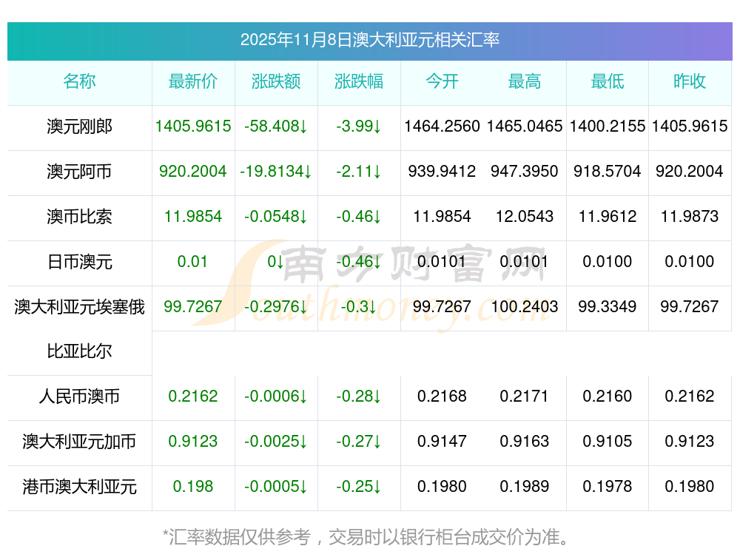The width and height of the screenshot is (740, 560).
Task: Click latest price 920.2004 in green
Action: 193,171
